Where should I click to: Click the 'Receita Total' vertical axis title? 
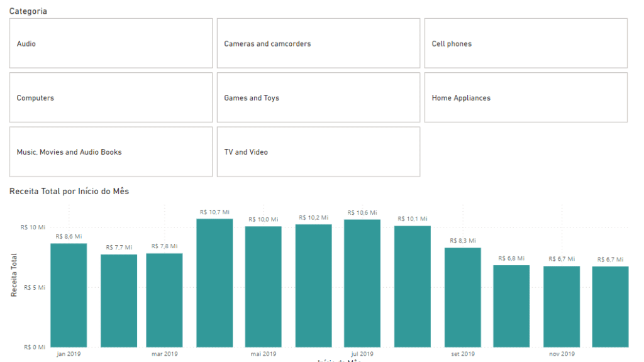point(14,275)
